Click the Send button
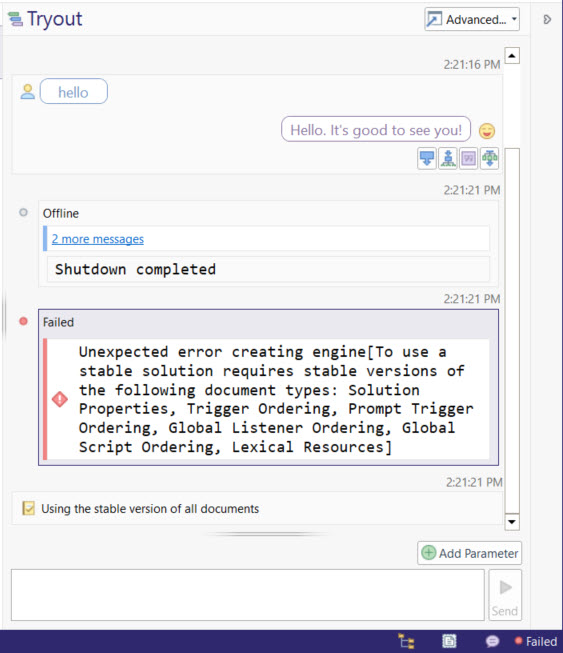 (x=505, y=595)
